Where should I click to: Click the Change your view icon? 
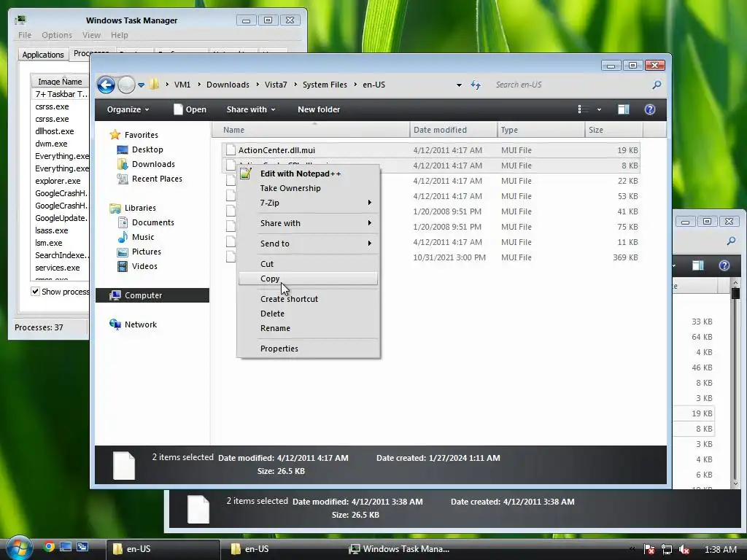pyautogui.click(x=583, y=109)
